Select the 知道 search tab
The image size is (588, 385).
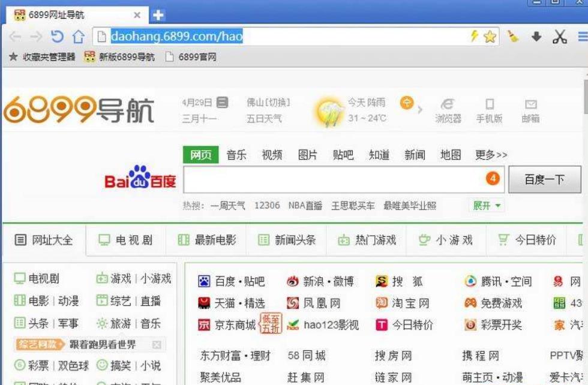click(x=379, y=155)
